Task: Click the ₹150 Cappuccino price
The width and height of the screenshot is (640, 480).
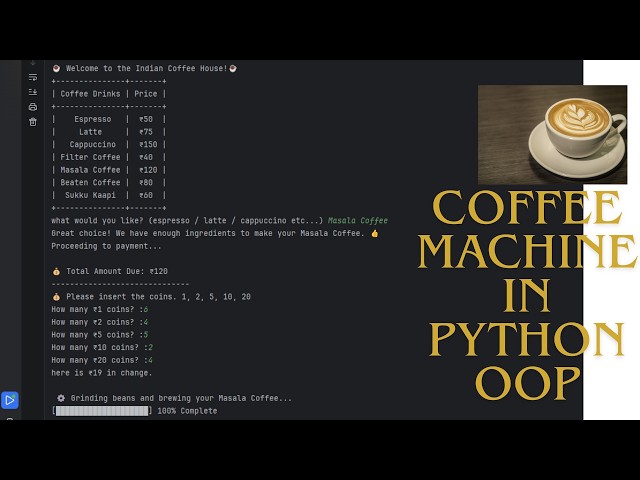Action: coord(148,144)
